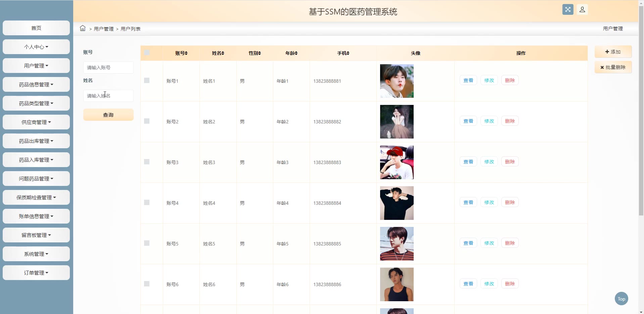The height and width of the screenshot is (314, 644).
Task: Delete 账号4 with 删除 button
Action: (x=510, y=202)
